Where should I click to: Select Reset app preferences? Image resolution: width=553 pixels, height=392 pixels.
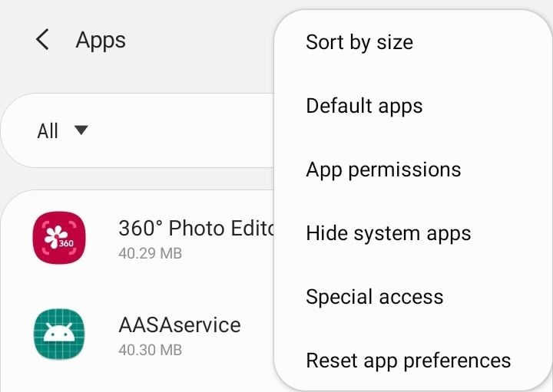409,361
